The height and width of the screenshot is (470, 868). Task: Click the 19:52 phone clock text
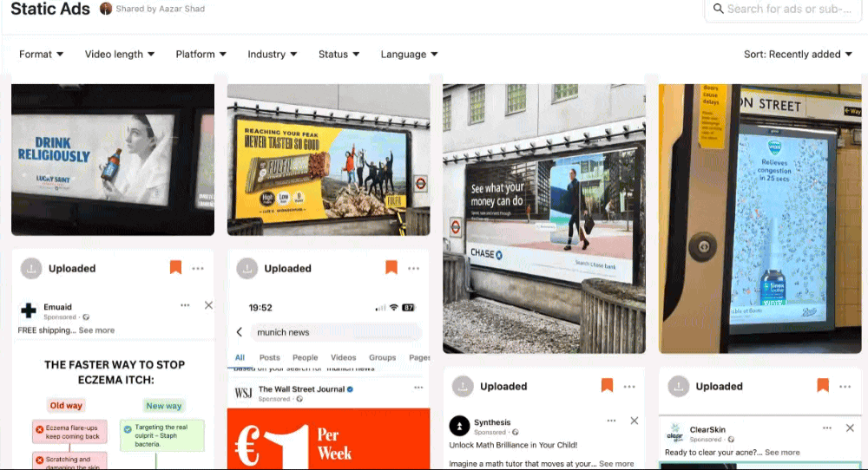pyautogui.click(x=260, y=308)
